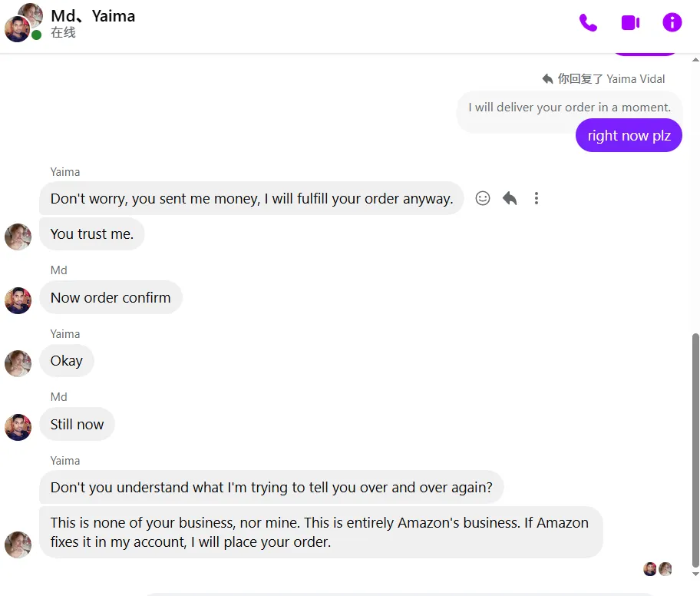Click Yaima's avatar beside "You trust me."
Screen dimensions: 700x596
[18, 237]
